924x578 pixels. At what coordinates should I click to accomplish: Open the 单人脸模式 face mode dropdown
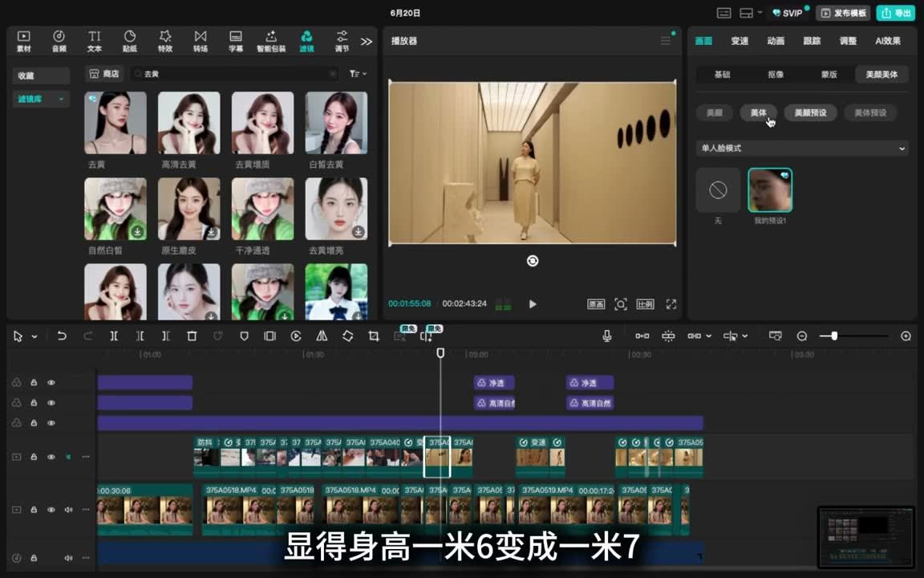point(802,148)
